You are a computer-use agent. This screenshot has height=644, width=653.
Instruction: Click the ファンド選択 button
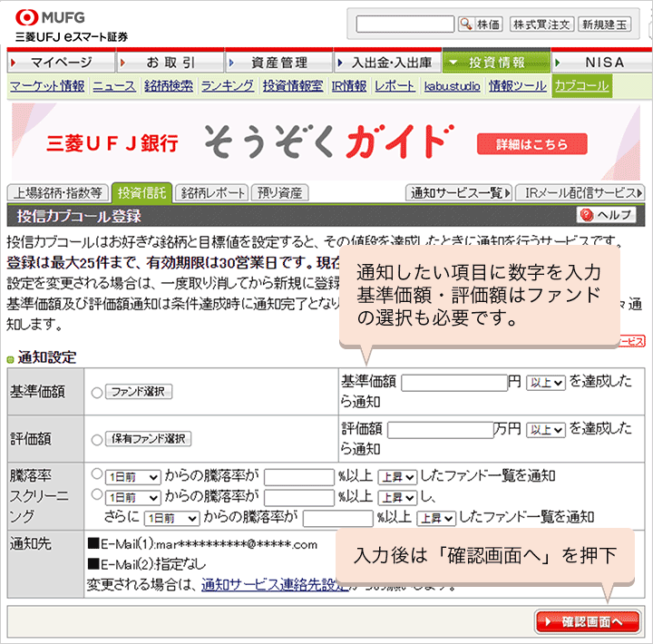[139, 392]
